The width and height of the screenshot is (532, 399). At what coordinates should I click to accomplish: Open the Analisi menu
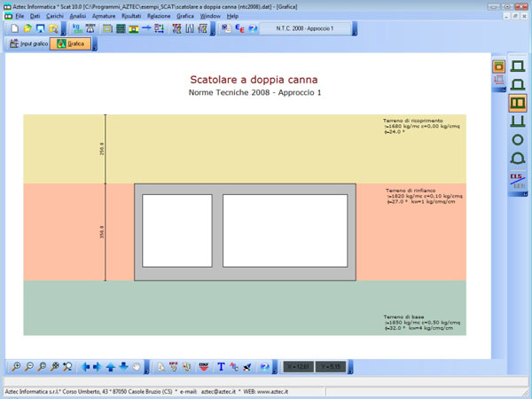[x=78, y=16]
